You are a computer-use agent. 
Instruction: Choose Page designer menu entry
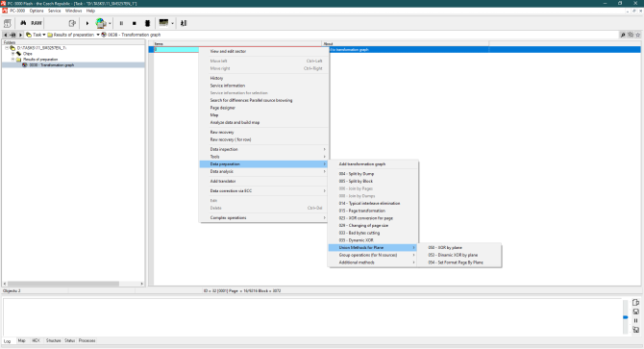click(x=263, y=108)
